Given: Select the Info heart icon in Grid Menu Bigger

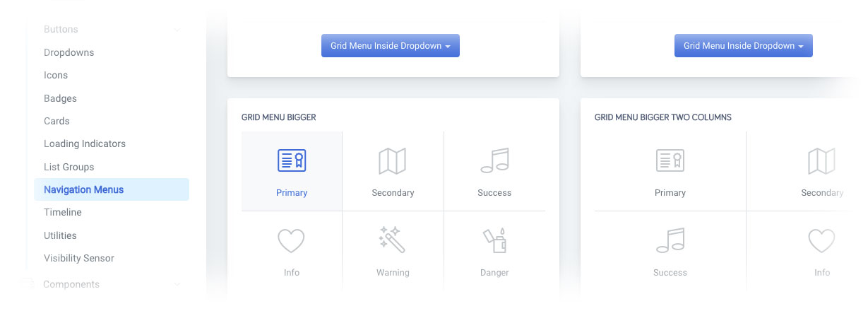Looking at the screenshot, I should click(x=291, y=241).
